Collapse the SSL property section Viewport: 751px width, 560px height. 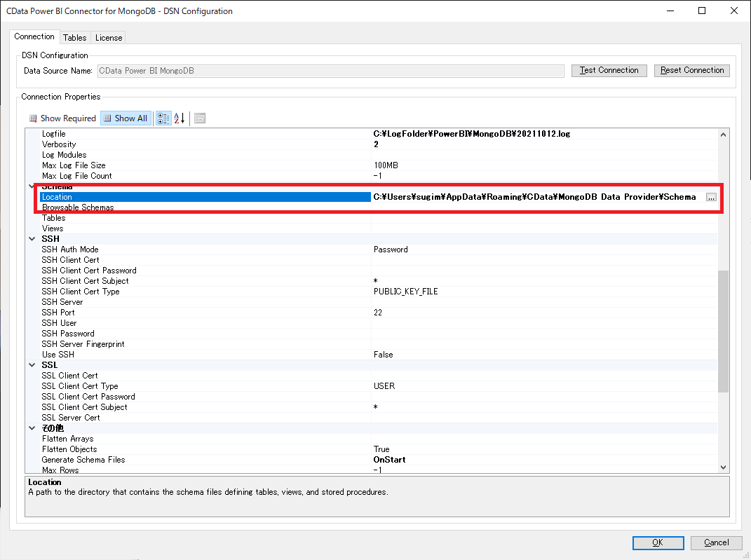[32, 364]
